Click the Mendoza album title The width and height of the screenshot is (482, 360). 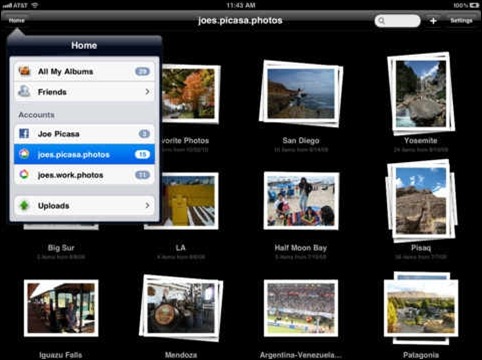181,355
